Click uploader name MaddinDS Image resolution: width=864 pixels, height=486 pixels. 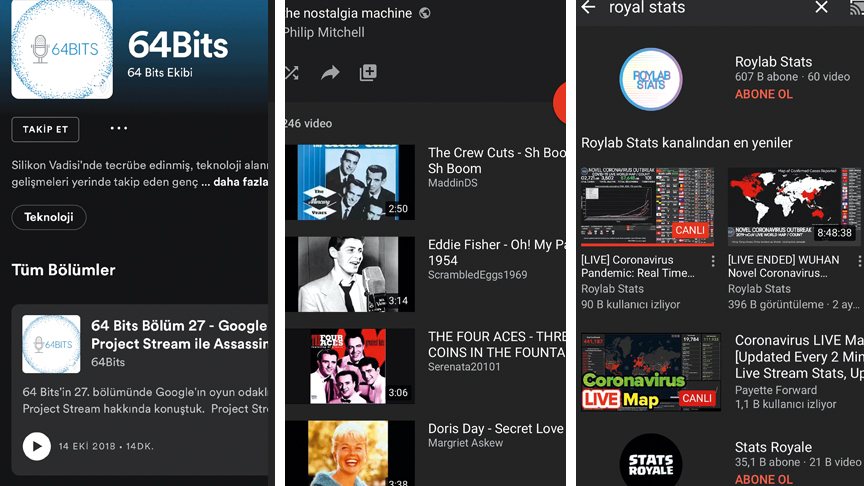pos(453,183)
